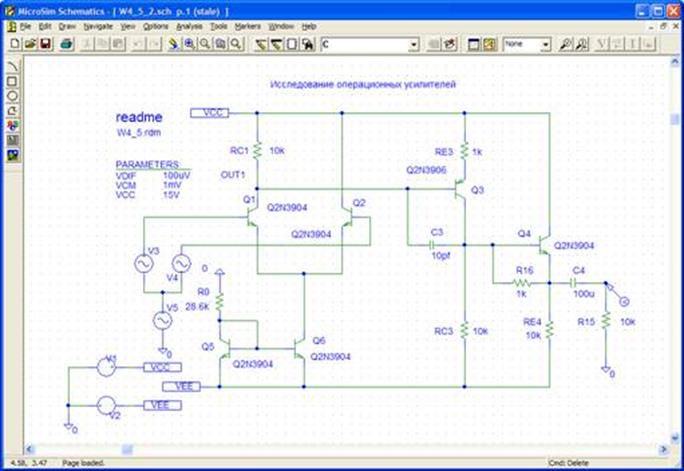Select the W4_5.rdm file label

pos(139,133)
